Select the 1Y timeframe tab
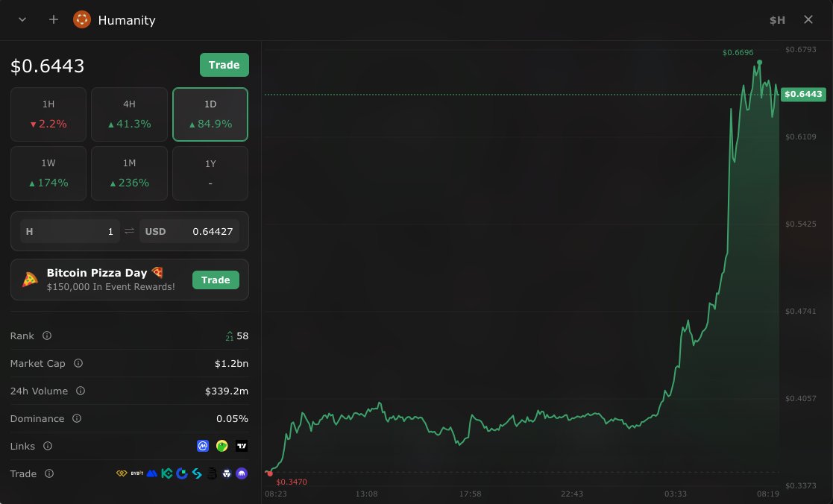833x504 pixels. pyautogui.click(x=210, y=173)
